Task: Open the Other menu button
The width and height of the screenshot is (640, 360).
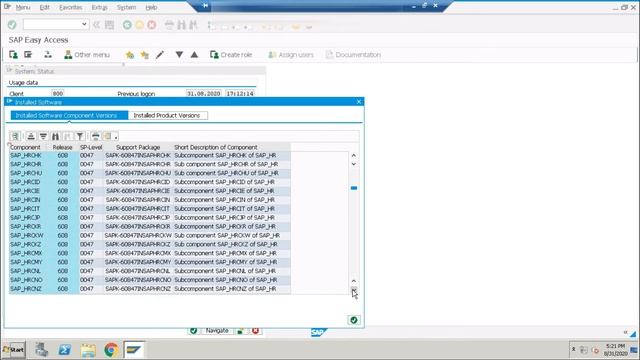Action: (x=87, y=55)
